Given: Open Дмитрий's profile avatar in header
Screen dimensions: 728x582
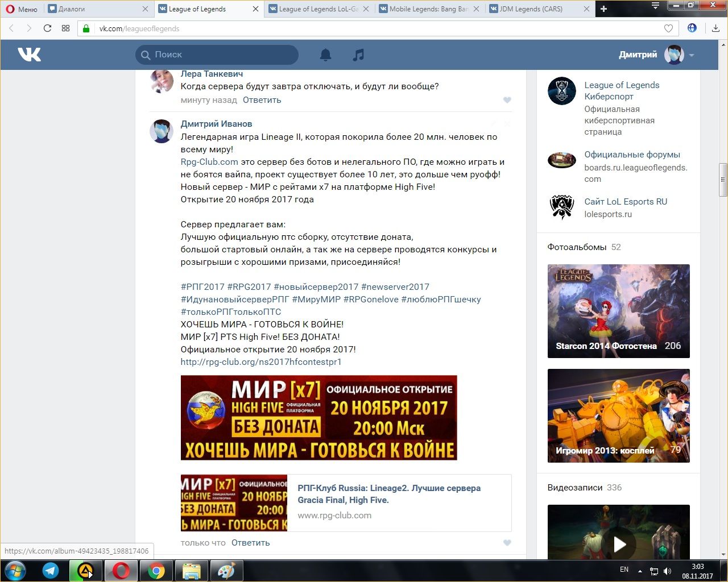Looking at the screenshot, I should (674, 55).
